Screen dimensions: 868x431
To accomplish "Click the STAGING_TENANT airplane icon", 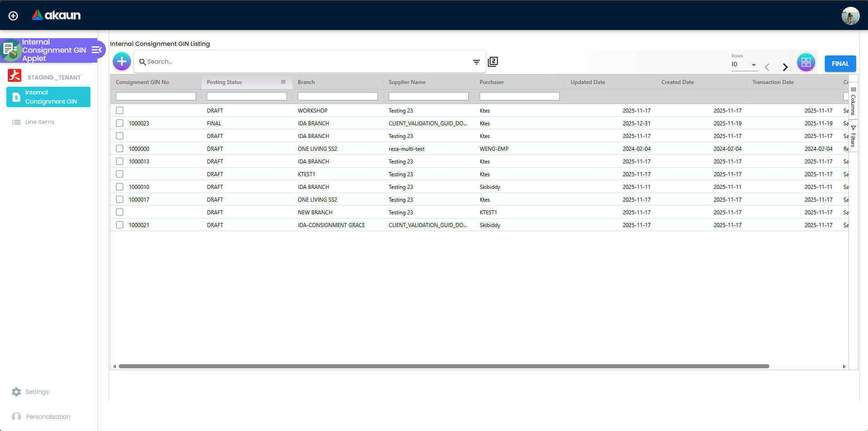I will click(x=14, y=75).
